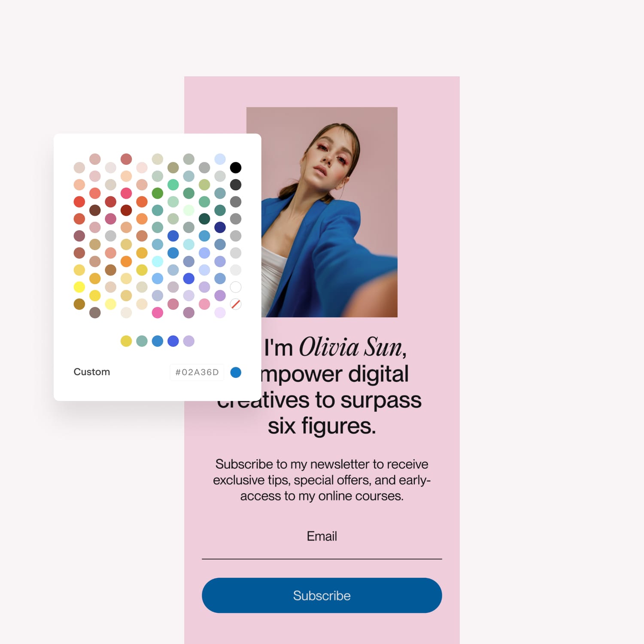Select the transparent no-color swatch with red slash
This screenshot has width=644, height=644.
[235, 304]
